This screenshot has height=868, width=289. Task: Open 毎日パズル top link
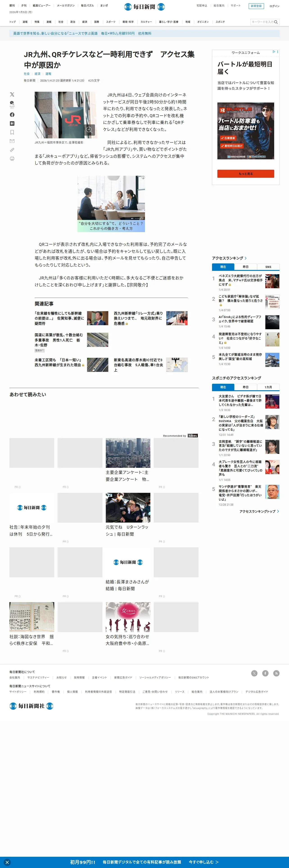[x=87, y=6]
